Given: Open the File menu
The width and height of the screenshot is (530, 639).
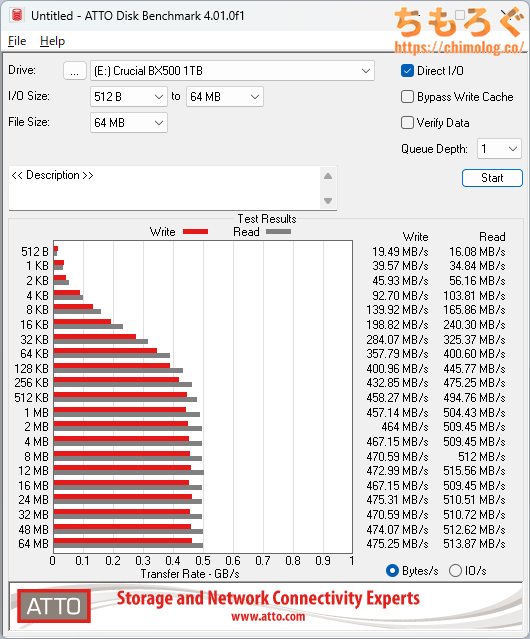Looking at the screenshot, I should point(17,41).
